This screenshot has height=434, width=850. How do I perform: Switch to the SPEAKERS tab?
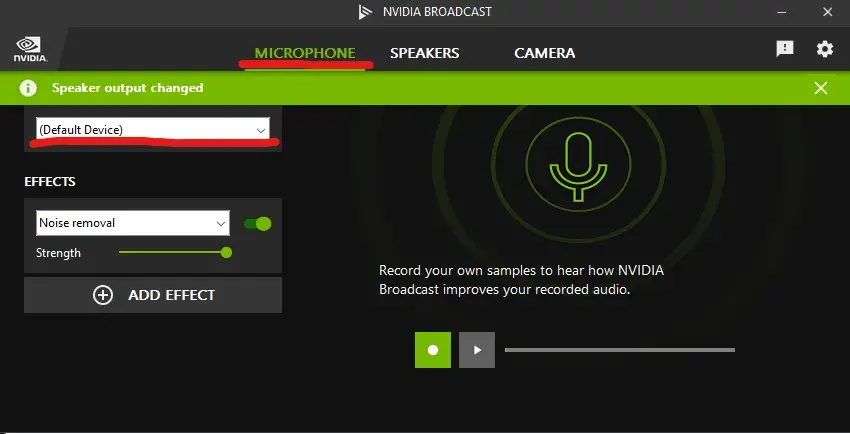[424, 53]
